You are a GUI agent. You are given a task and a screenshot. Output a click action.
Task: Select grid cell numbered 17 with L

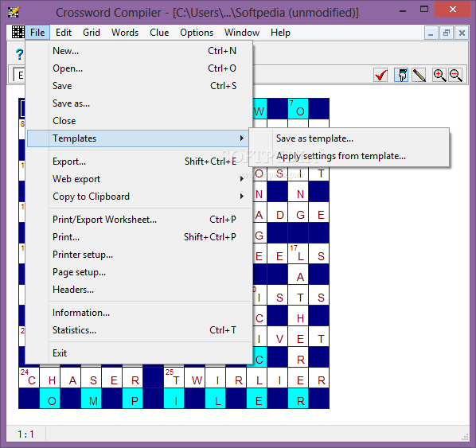(x=298, y=253)
